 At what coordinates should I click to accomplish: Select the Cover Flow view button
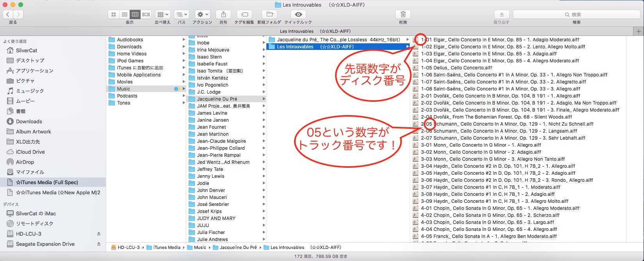point(146,14)
